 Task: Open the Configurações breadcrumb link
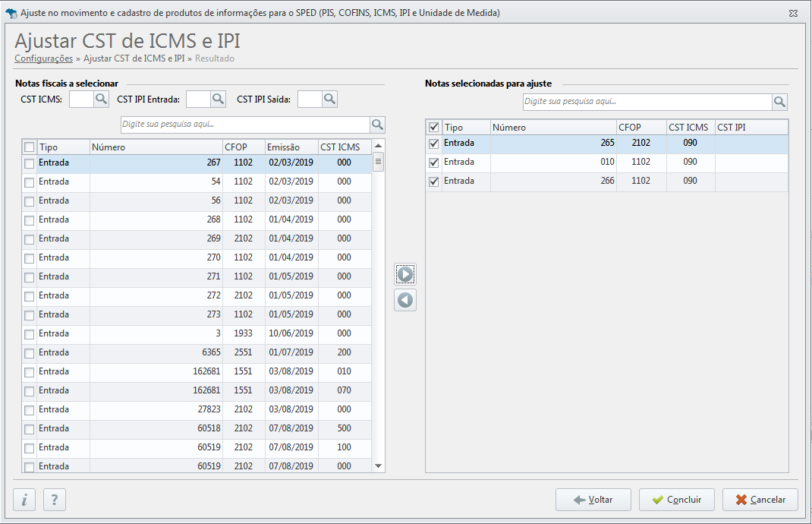point(43,58)
